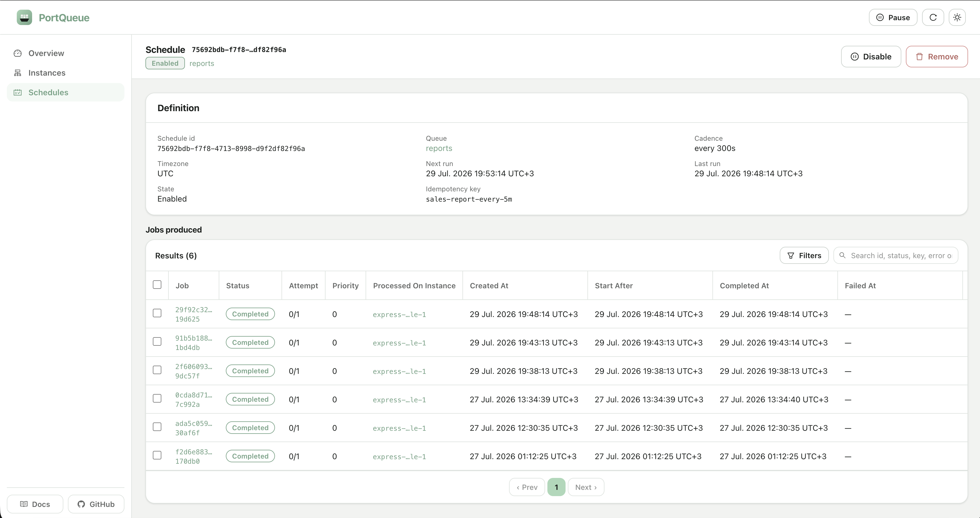
Task: Click the Prev pagination button
Action: [x=527, y=487]
